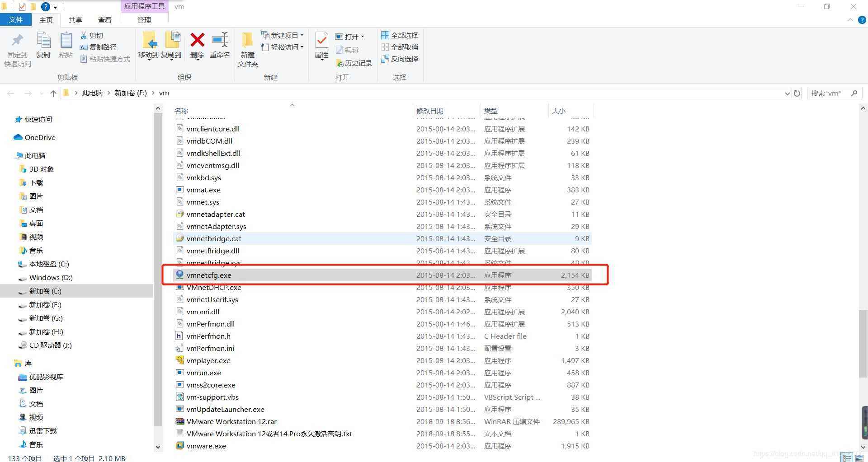Select the vmnetcfg.exe file
The height and width of the screenshot is (462, 868).
coord(209,275)
